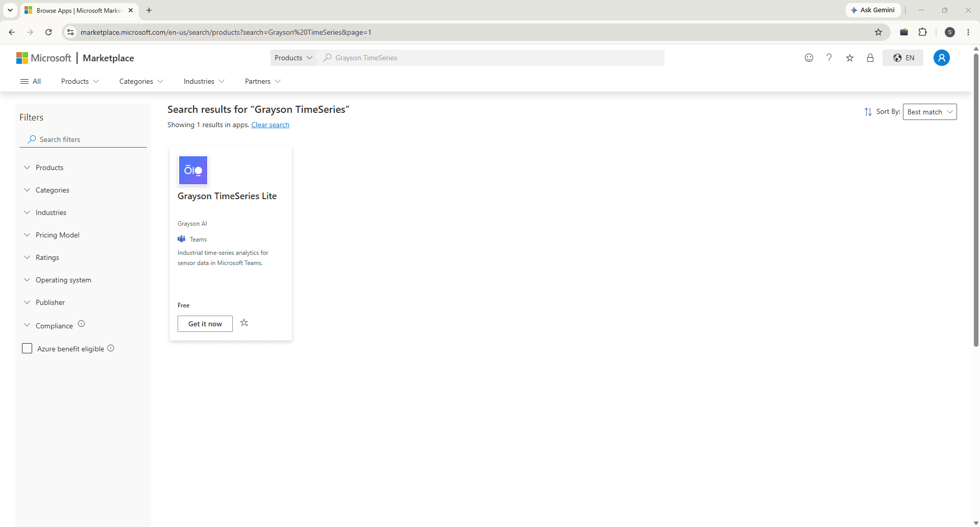This screenshot has width=980, height=527.
Task: Bookmark this page with the star icon
Action: [x=878, y=32]
